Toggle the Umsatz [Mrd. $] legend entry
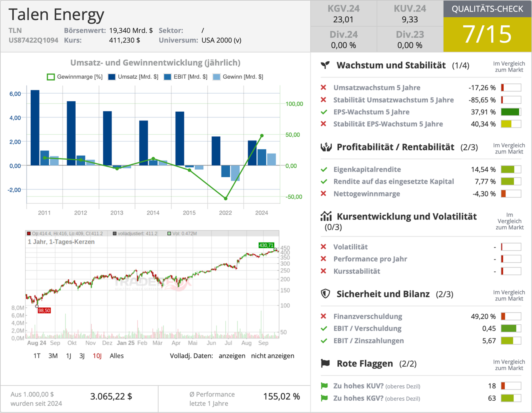The image size is (532, 413). 133,77
